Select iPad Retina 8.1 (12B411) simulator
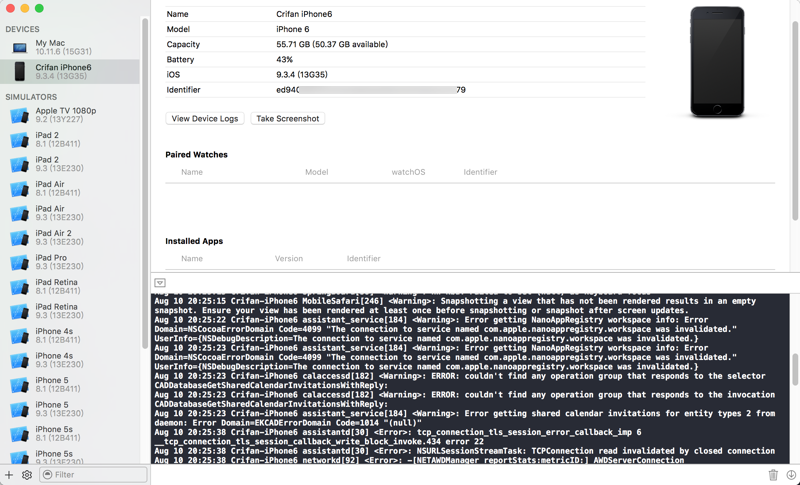Screen dimensions: 800x485 point(69,286)
